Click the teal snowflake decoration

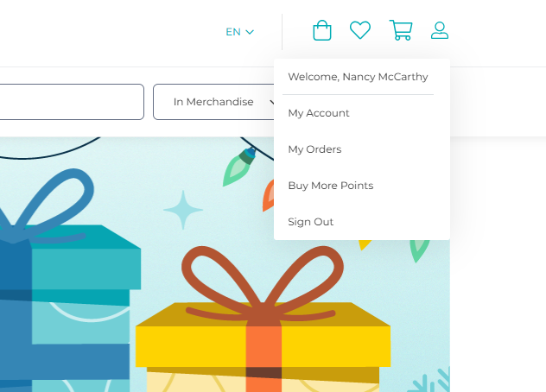click(429, 380)
